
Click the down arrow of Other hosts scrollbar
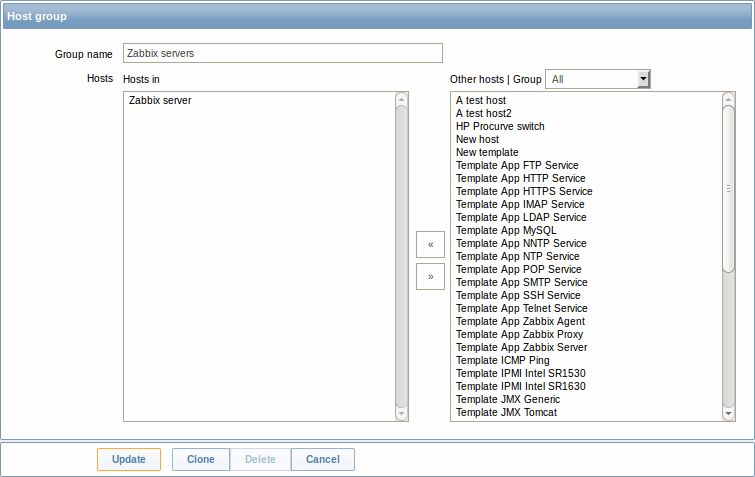[729, 413]
